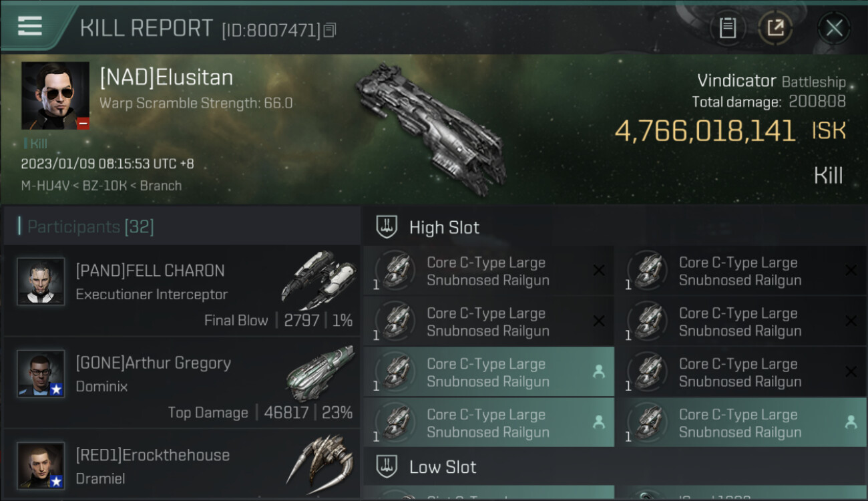Click the Low Slot section icon
Screen dimensions: 868x501
click(387, 466)
